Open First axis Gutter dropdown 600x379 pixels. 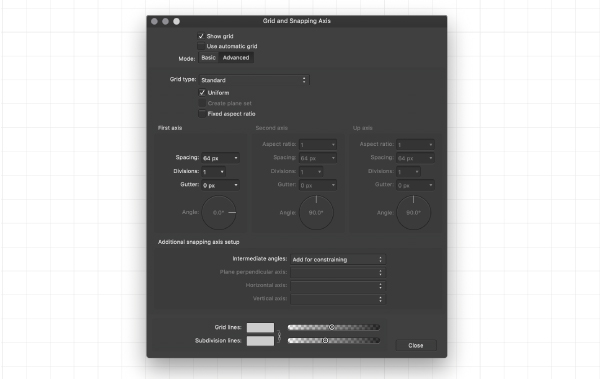(220, 185)
